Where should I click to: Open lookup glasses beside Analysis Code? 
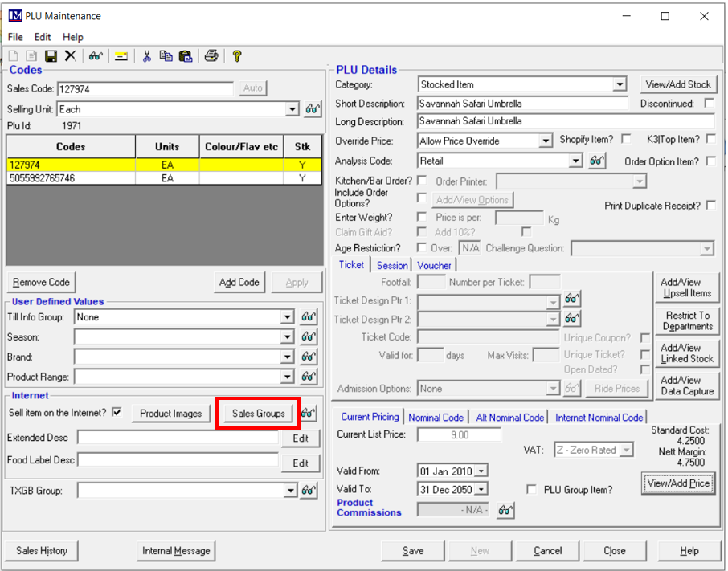click(596, 161)
